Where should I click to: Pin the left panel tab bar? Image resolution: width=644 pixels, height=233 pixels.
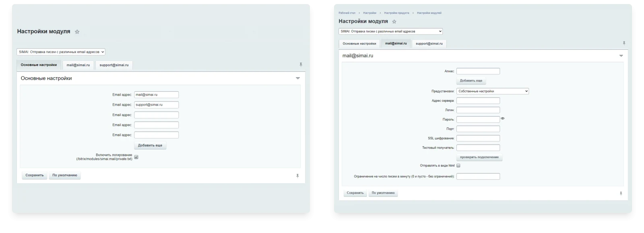(301, 64)
